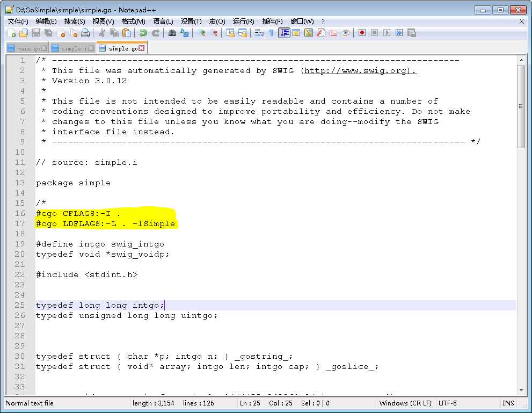The height and width of the screenshot is (413, 532).
Task: Click the Zoom Out toolbar icon
Action: point(214,33)
